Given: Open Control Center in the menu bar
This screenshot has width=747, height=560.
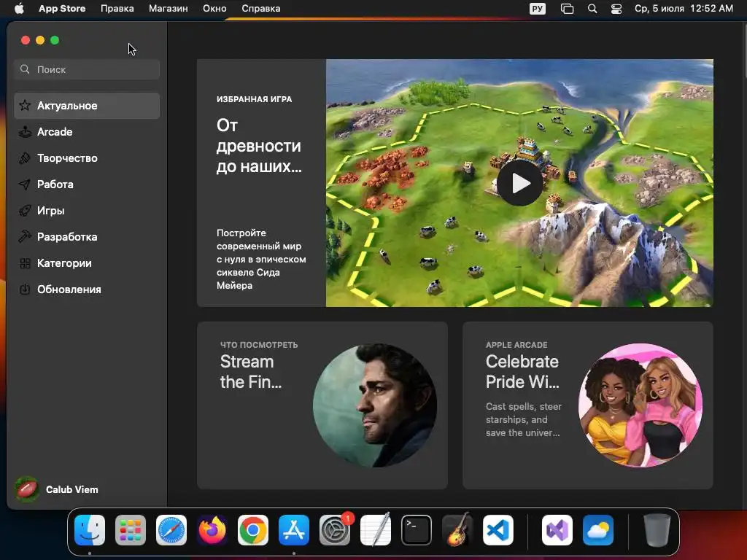Looking at the screenshot, I should (616, 9).
